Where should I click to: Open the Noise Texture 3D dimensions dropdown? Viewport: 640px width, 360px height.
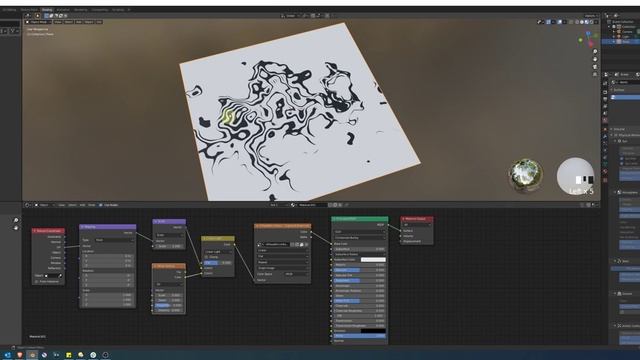[x=169, y=284]
